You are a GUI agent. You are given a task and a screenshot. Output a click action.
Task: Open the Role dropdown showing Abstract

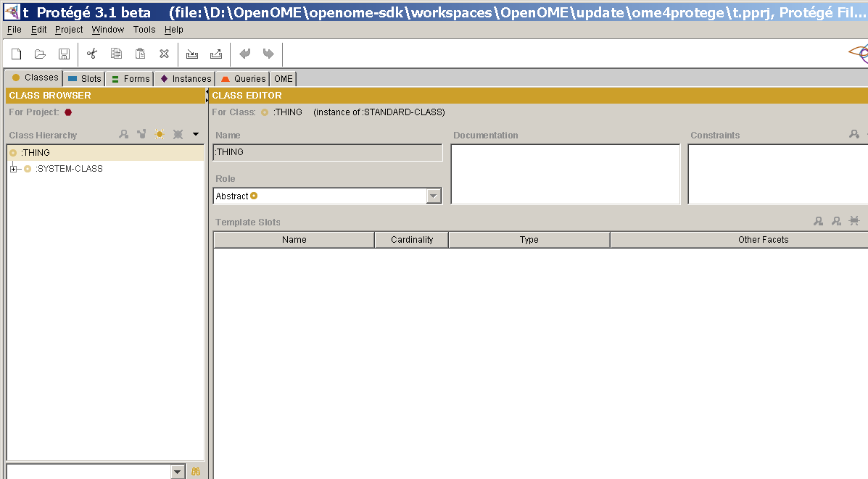tap(433, 196)
